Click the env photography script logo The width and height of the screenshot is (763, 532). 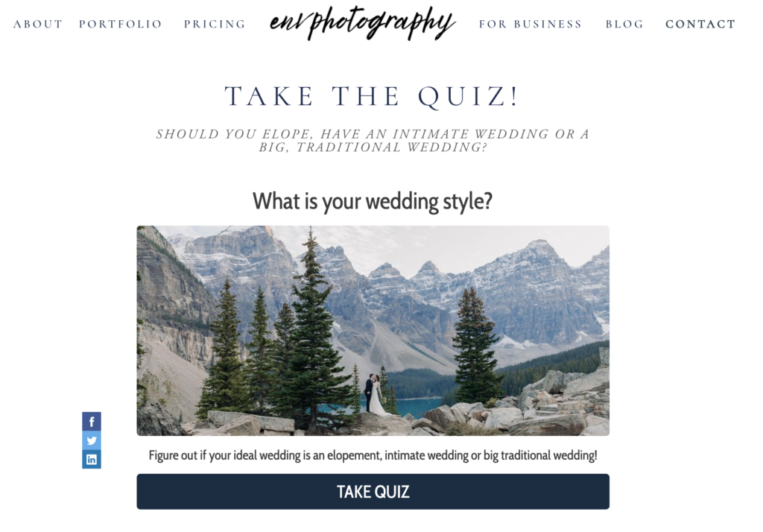click(x=363, y=23)
